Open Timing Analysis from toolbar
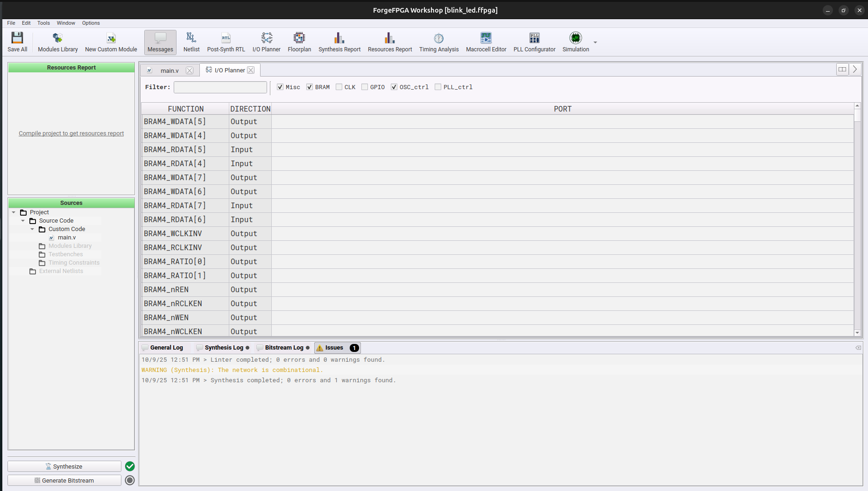 (438, 42)
